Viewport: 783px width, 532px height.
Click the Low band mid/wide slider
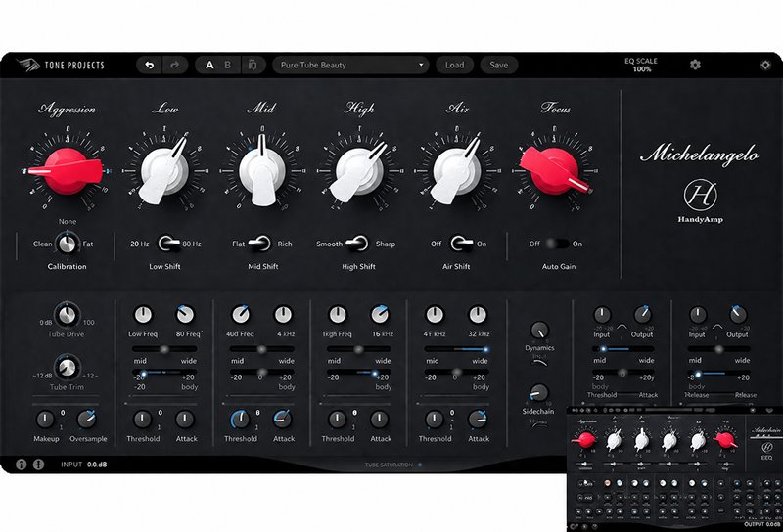point(164,349)
